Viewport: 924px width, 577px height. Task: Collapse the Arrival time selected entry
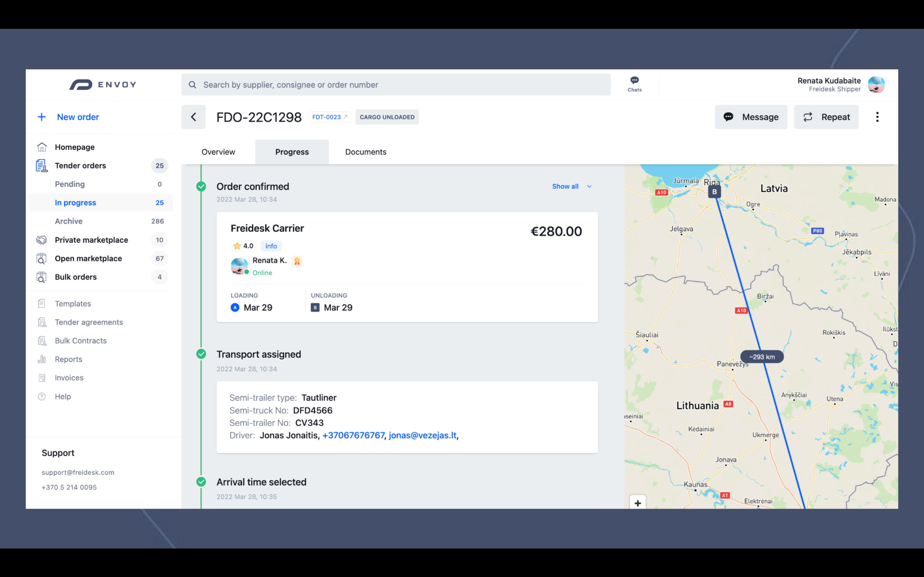point(201,481)
